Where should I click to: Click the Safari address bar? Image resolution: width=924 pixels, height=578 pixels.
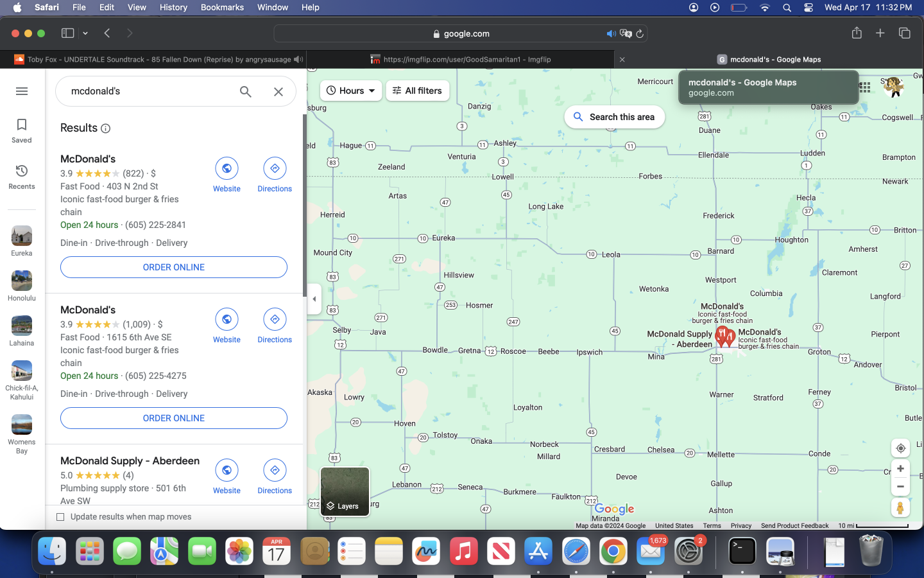[x=460, y=33]
